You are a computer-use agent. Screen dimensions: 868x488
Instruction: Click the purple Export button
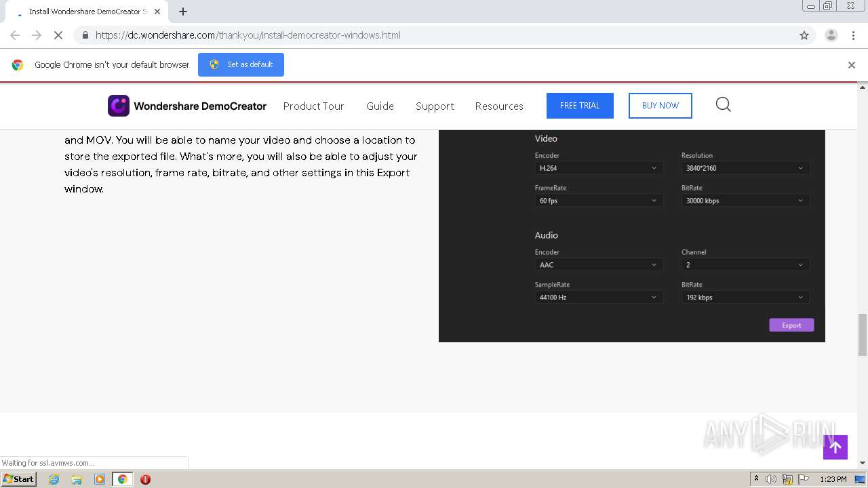tap(791, 325)
